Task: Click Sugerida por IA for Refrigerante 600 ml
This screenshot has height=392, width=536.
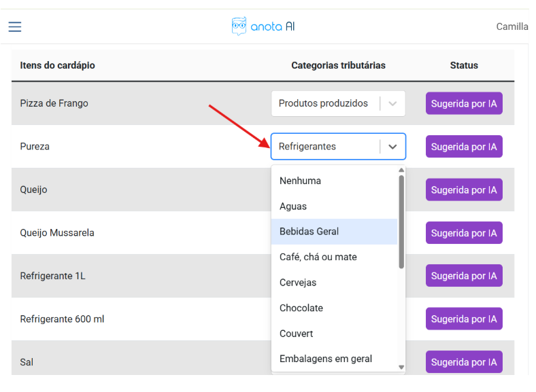Action: pos(464,319)
